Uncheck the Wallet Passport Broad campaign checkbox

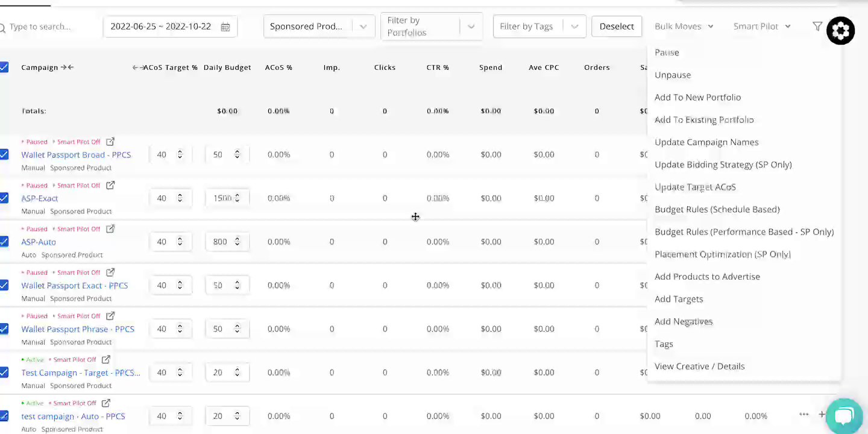(x=4, y=154)
